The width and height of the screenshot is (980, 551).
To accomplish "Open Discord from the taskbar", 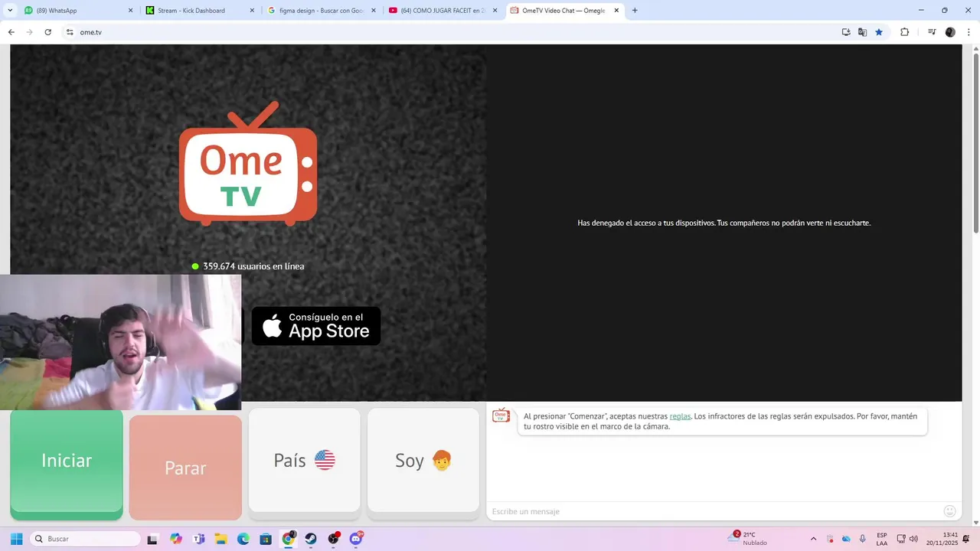I will coord(356,539).
